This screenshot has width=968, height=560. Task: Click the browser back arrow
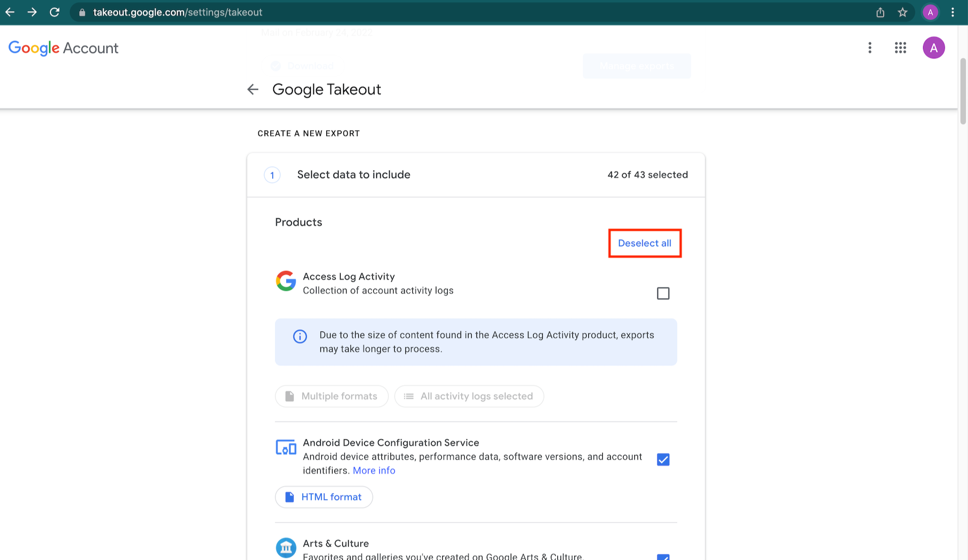click(10, 12)
